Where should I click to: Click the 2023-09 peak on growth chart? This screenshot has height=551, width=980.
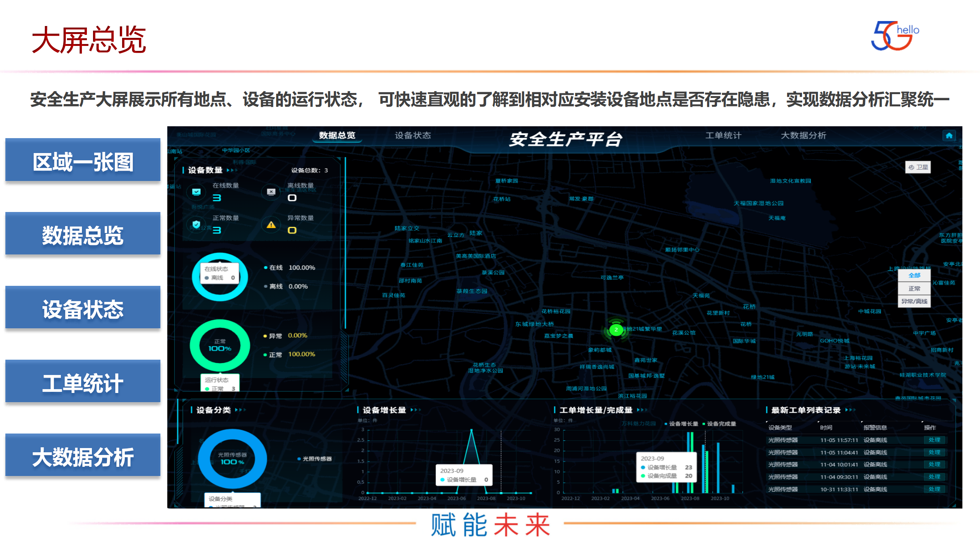471,430
